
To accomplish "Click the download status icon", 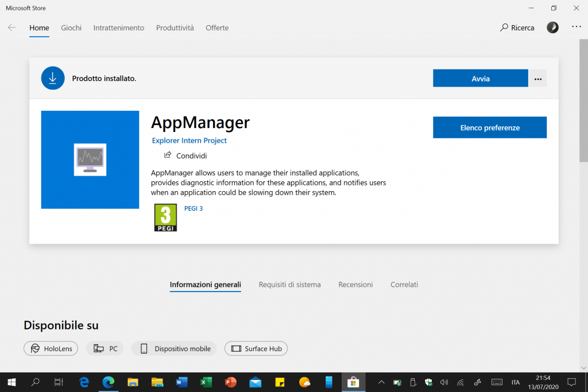I will (53, 78).
